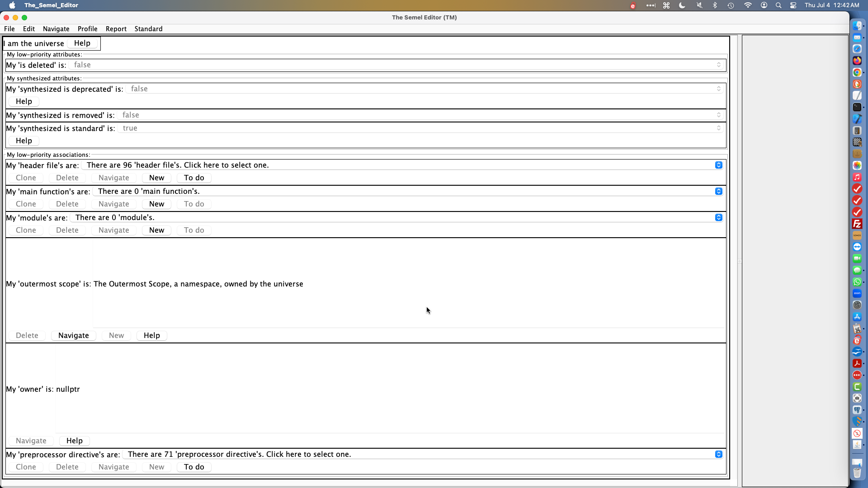
Task: Click New in the 'main function's row
Action: (157, 204)
